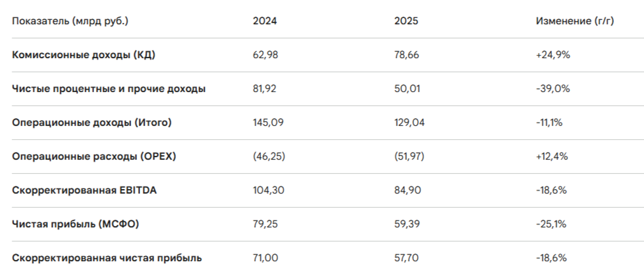Click the 'Чистые процентные и прочие доходы' label
644x274 pixels.
pos(109,89)
